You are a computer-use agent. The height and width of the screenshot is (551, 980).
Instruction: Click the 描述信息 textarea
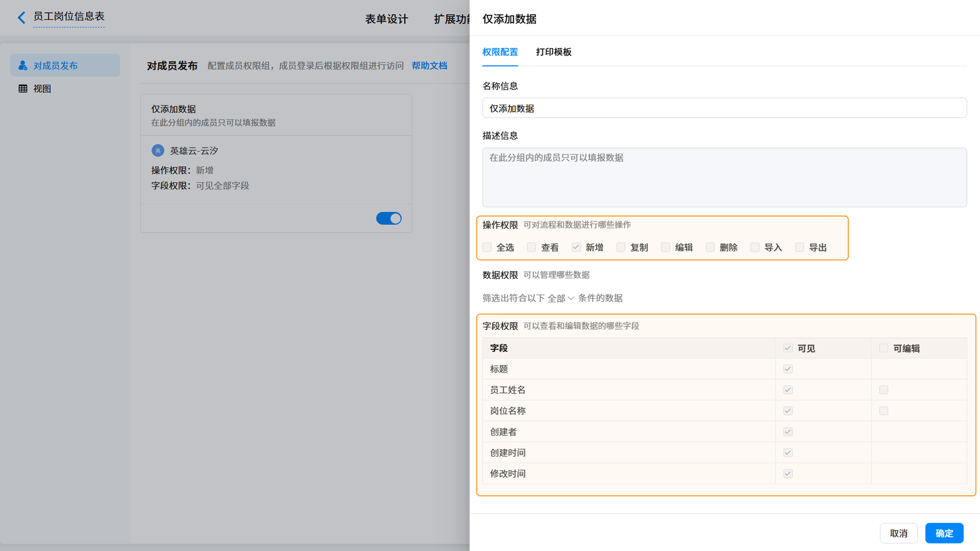(x=724, y=177)
